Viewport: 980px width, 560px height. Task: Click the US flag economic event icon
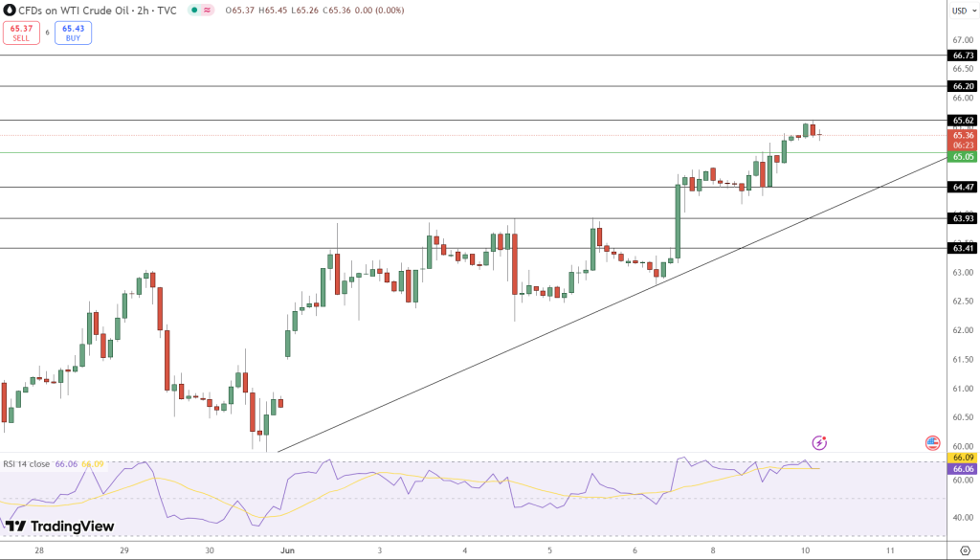[x=932, y=443]
